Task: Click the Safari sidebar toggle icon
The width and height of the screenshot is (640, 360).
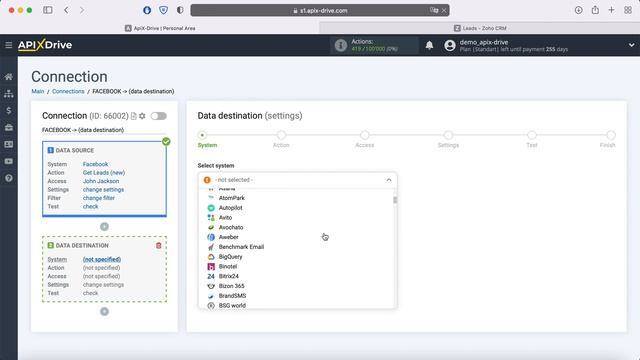Action: pyautogui.click(x=48, y=10)
